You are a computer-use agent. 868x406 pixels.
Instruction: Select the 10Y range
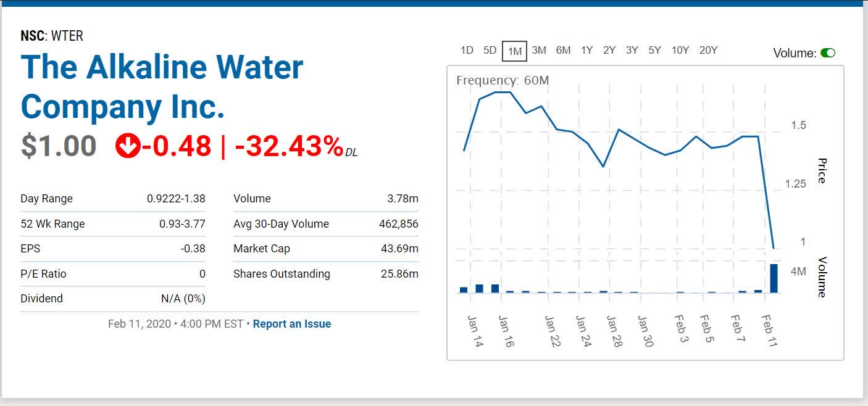pos(680,50)
